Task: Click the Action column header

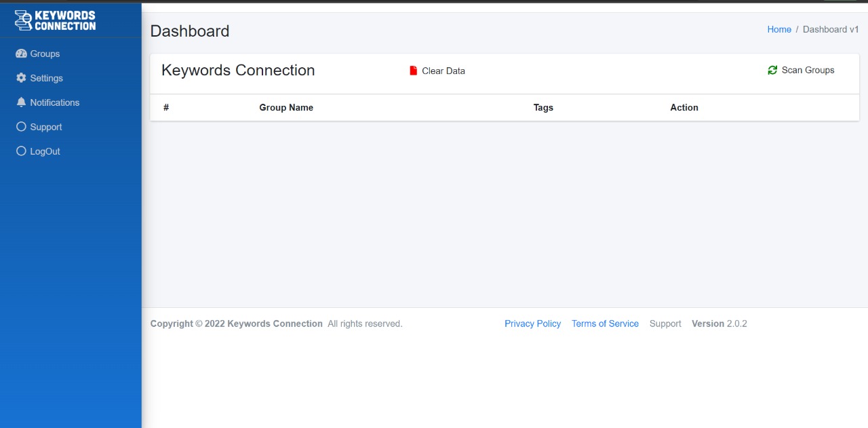Action: pyautogui.click(x=684, y=107)
